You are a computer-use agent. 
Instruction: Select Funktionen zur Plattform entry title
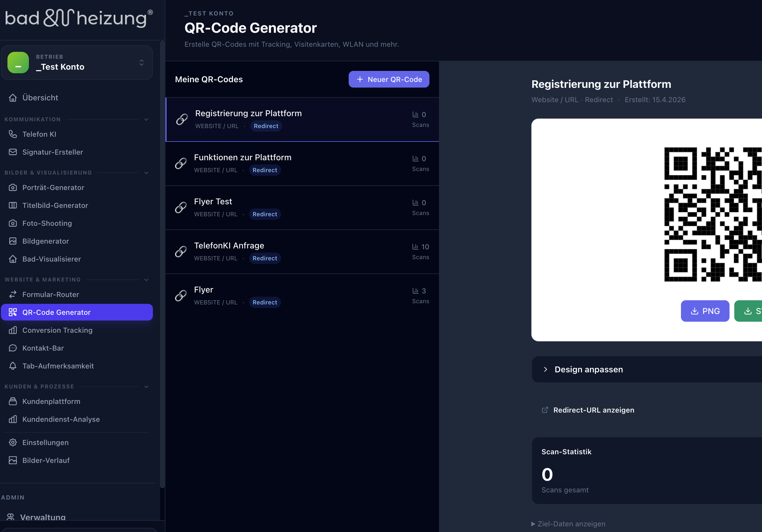(x=243, y=158)
